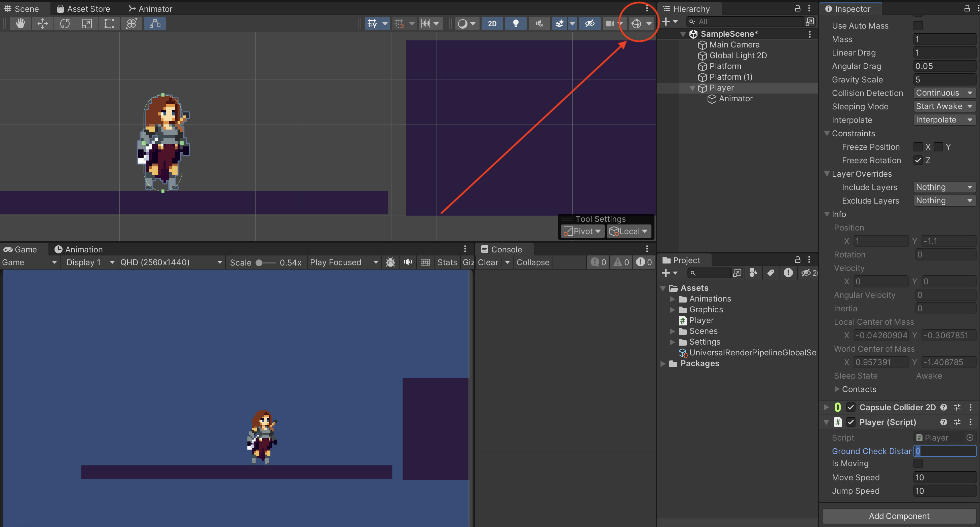Uncheck Freeze Rotation Z
Image resolution: width=980 pixels, height=527 pixels.
tap(918, 160)
